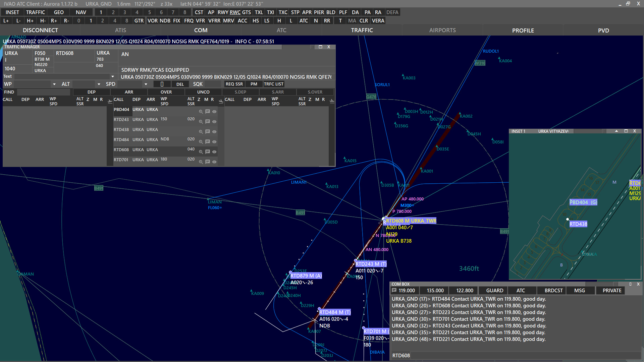The width and height of the screenshot is (644, 362).
Task: Click the GUARD frequency button in COM BOX
Action: coord(494,290)
